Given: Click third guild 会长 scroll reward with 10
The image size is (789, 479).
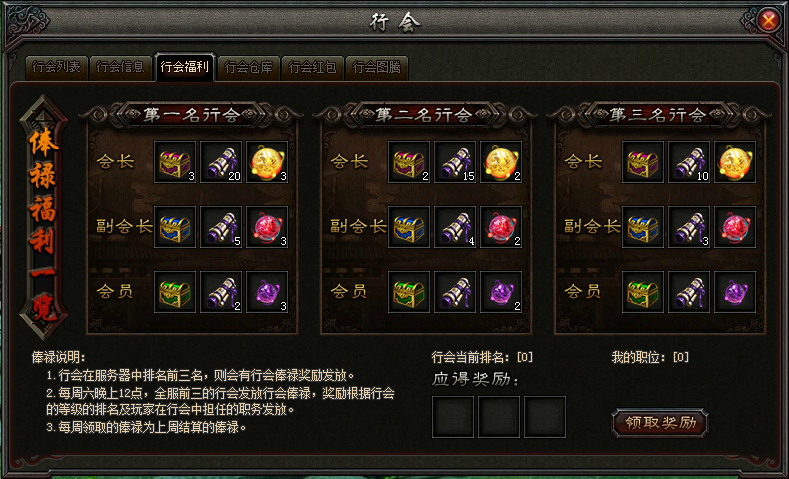Looking at the screenshot, I should (x=689, y=162).
